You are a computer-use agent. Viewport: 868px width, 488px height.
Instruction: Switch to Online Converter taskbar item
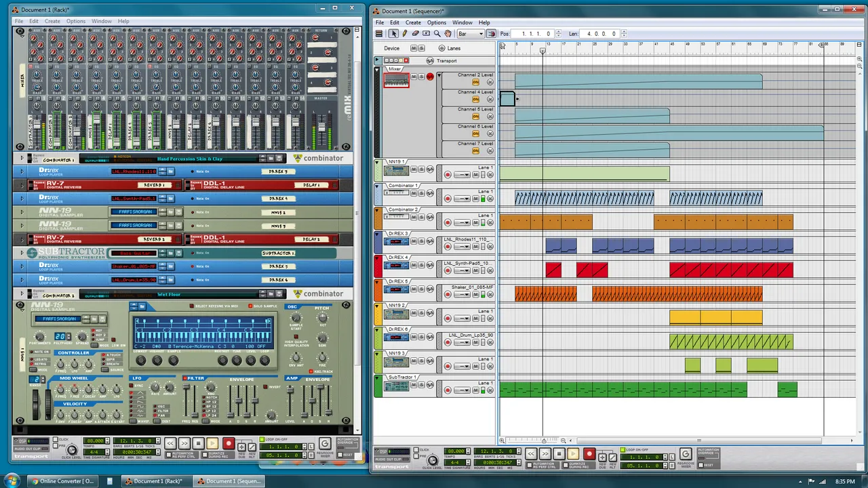tap(62, 481)
